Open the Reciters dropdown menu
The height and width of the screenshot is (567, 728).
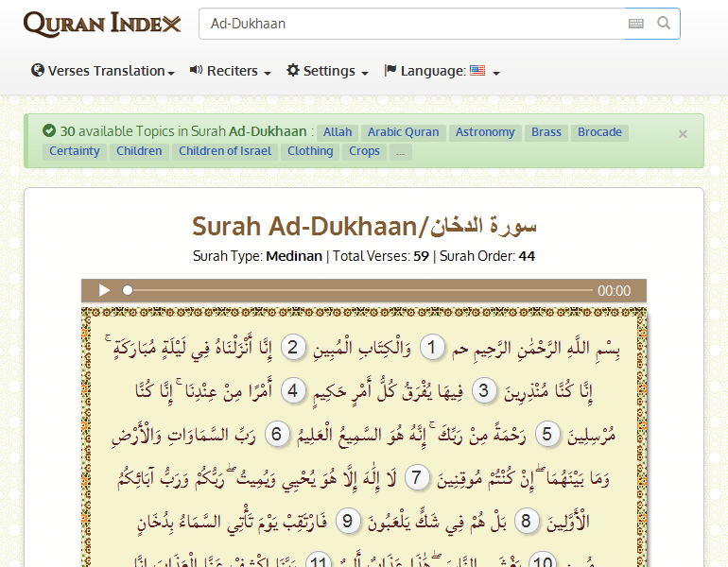[x=231, y=71]
